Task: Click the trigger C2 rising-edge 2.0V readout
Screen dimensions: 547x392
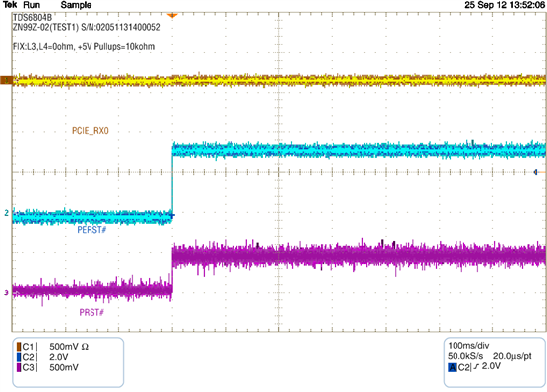Action: [x=479, y=367]
